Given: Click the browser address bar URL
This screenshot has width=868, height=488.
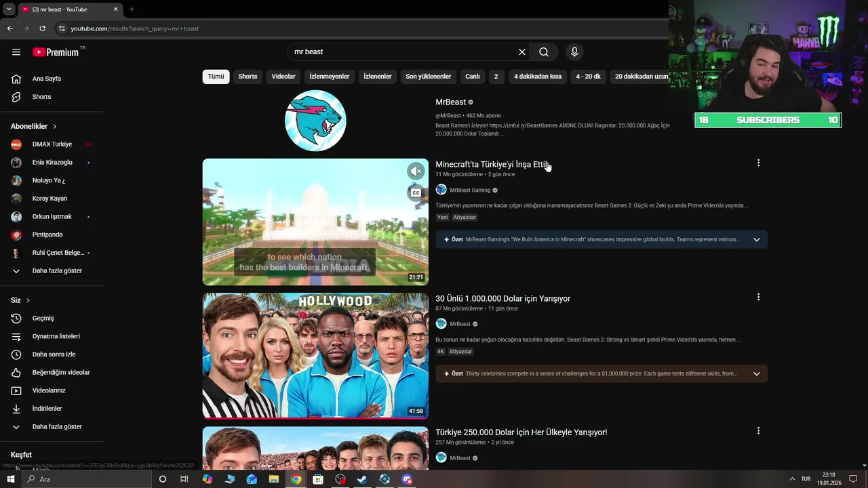Looking at the screenshot, I should (x=135, y=28).
